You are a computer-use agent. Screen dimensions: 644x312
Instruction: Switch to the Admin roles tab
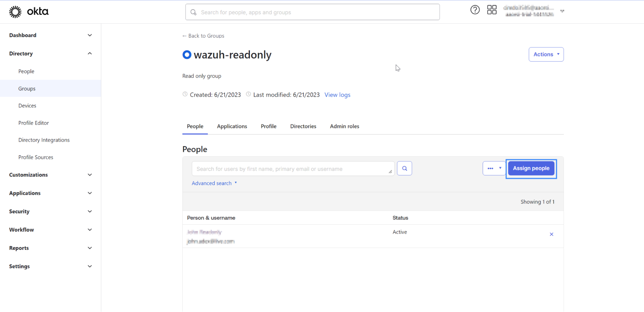[344, 127]
